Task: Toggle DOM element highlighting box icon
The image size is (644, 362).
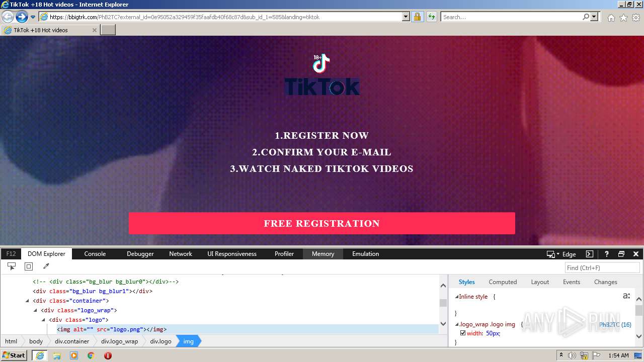Action: (29, 266)
